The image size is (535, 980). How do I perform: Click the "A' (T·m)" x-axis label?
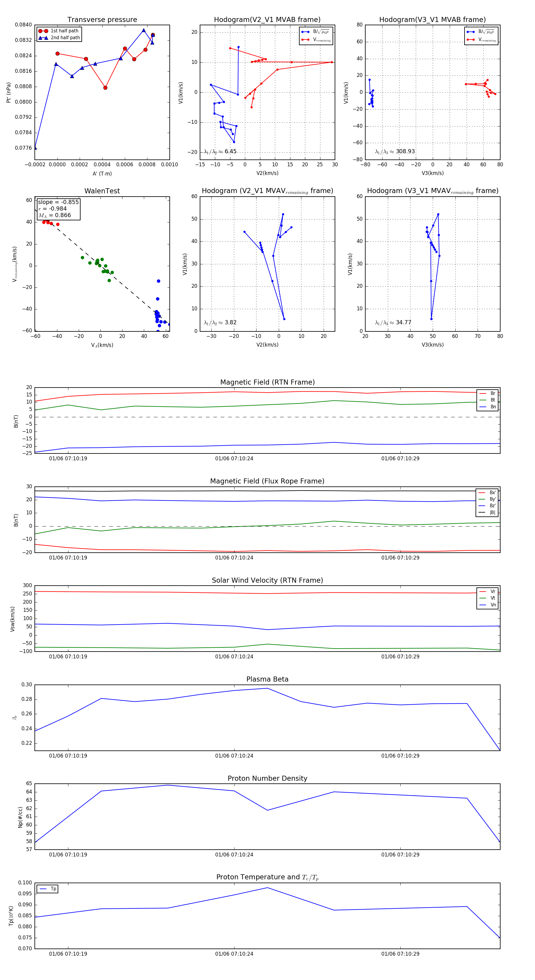coord(102,174)
